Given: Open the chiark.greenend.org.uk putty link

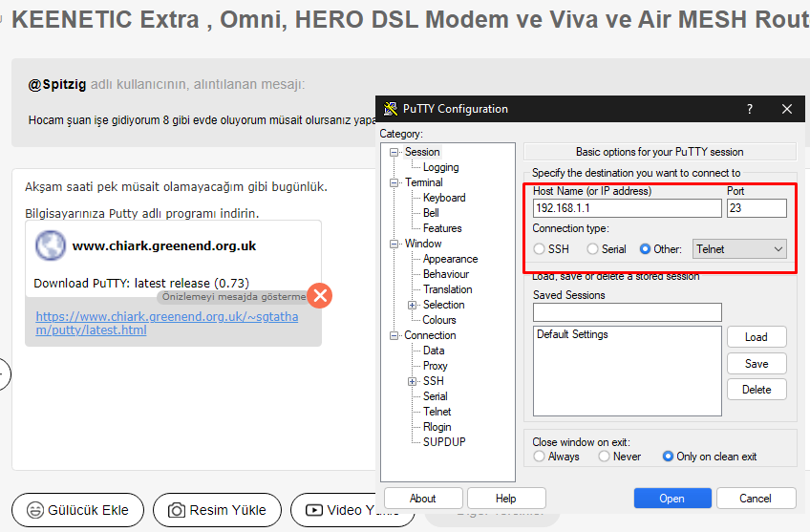Looking at the screenshot, I should click(167, 324).
